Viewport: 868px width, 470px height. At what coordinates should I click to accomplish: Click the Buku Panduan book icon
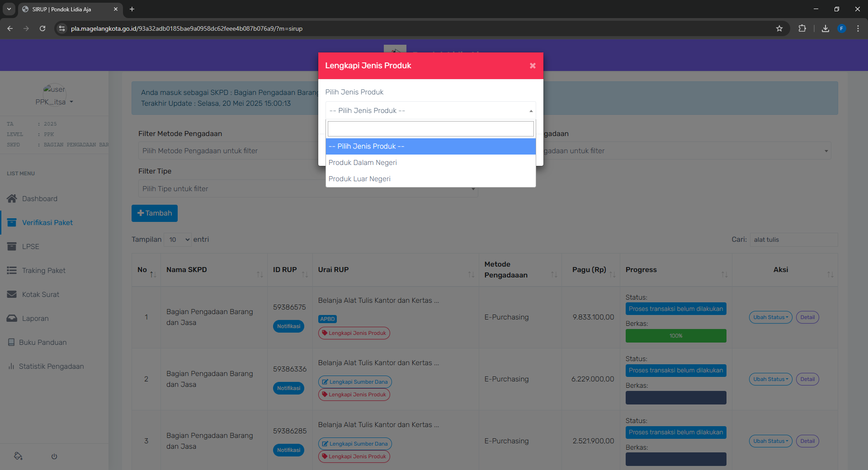pos(11,342)
